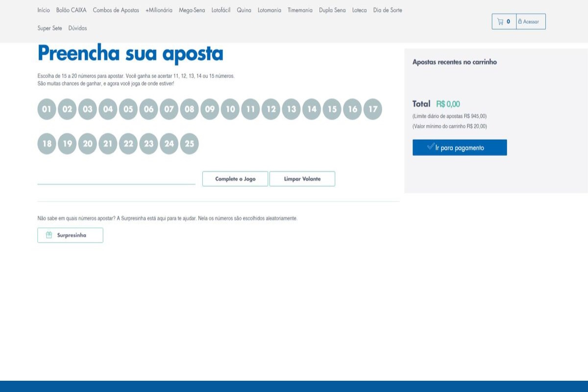Proceed with Ir para pagamento button
The image size is (588, 392).
460,147
